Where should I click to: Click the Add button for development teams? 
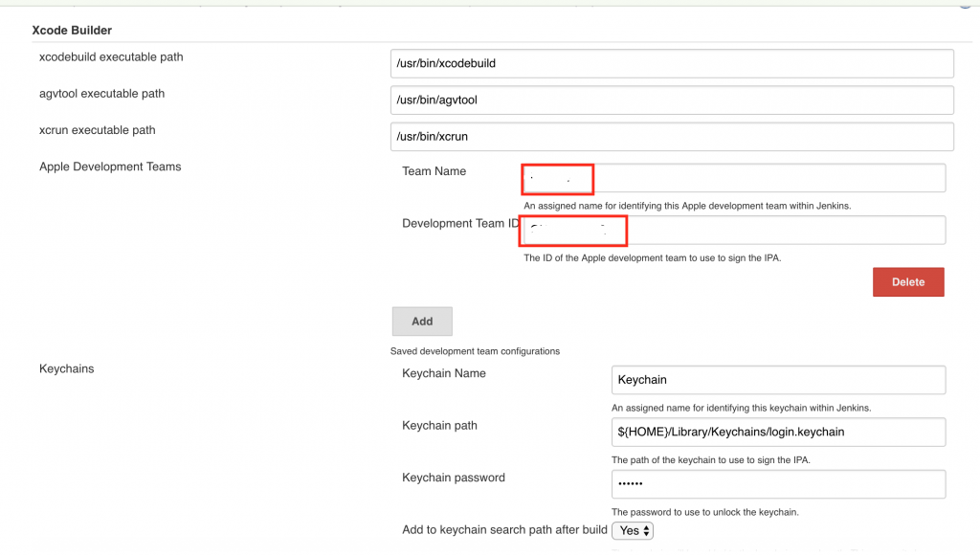[422, 322]
